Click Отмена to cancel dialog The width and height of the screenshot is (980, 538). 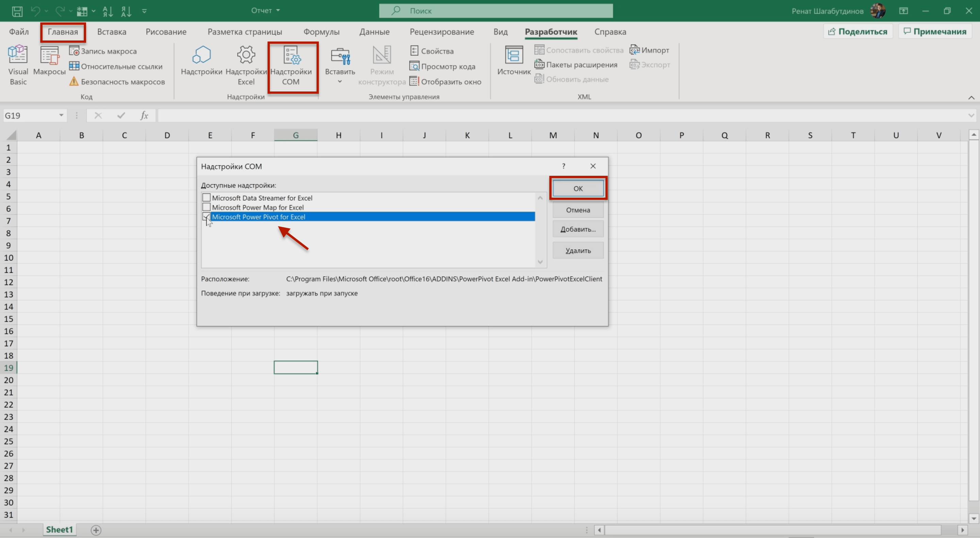(x=577, y=209)
